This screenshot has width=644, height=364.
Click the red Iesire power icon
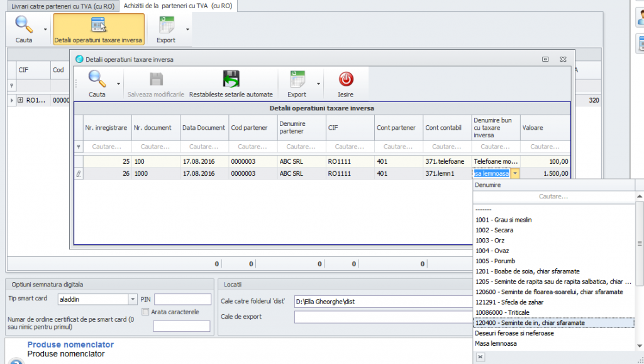[346, 79]
